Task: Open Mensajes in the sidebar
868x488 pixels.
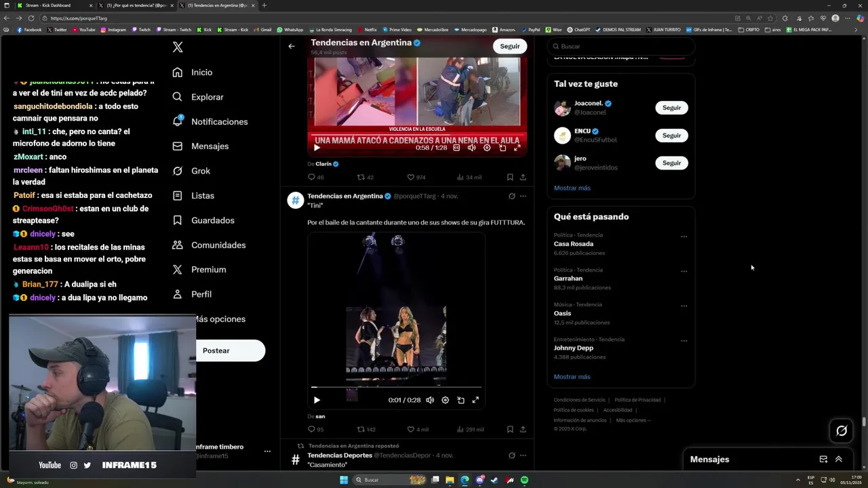Action: pyautogui.click(x=201, y=146)
